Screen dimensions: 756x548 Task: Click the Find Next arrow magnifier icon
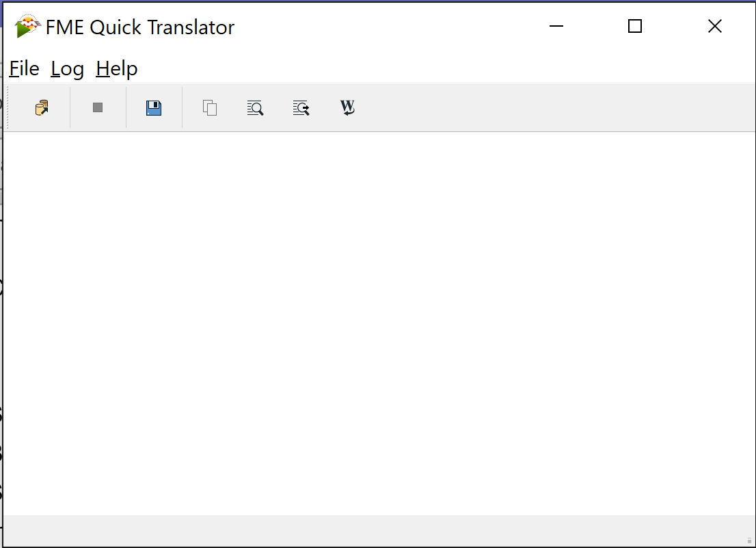[x=301, y=107]
